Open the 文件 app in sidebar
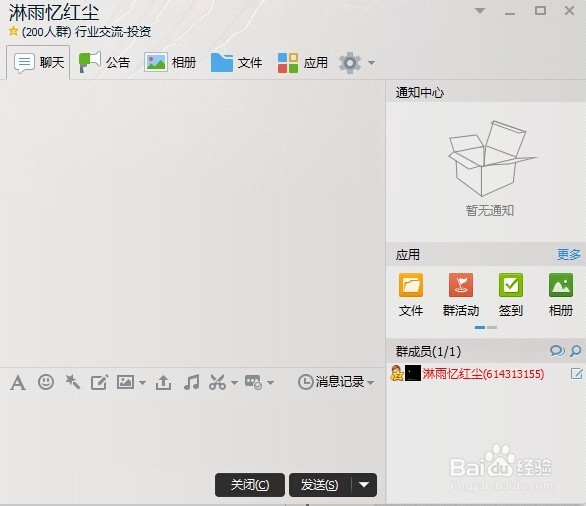This screenshot has height=506, width=586. click(411, 295)
